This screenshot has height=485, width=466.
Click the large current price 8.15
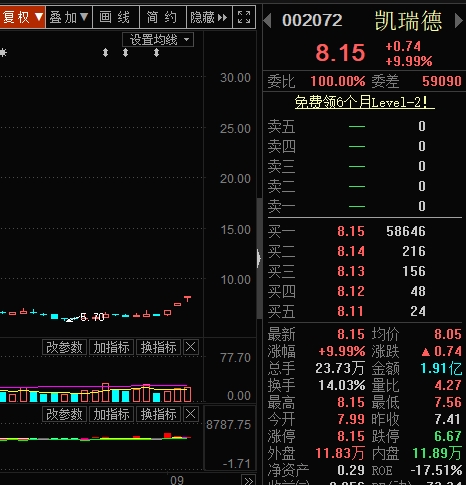340,53
